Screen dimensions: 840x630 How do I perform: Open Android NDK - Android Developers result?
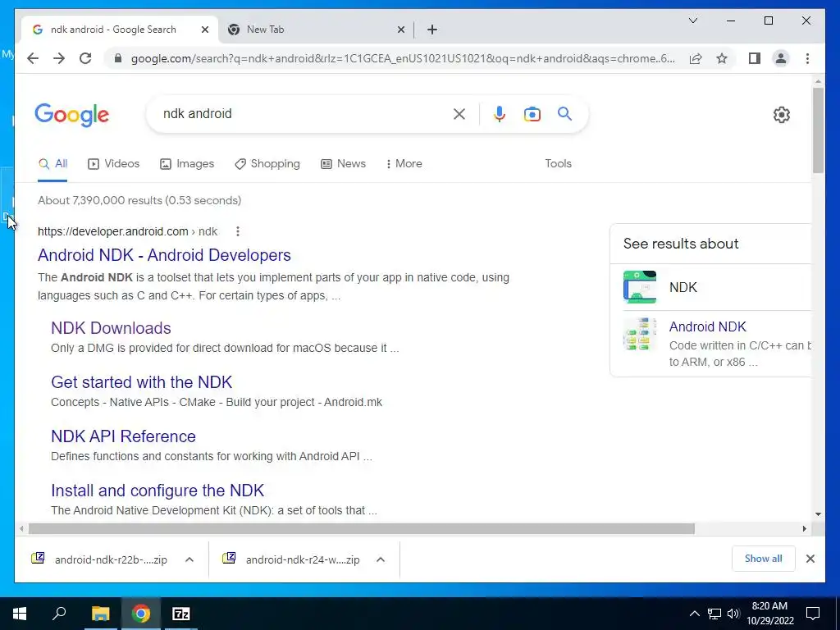pos(164,255)
